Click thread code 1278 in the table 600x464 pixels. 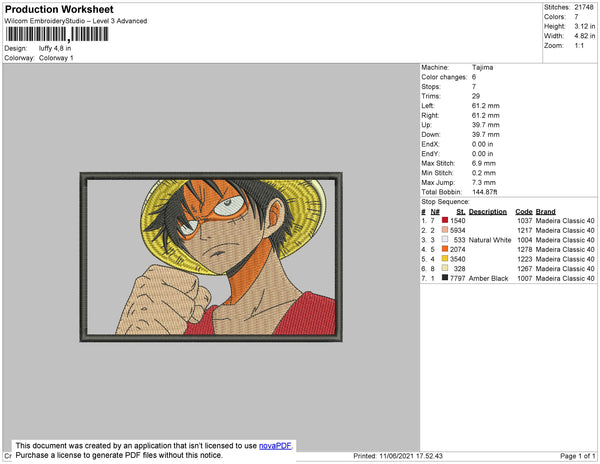[525, 249]
